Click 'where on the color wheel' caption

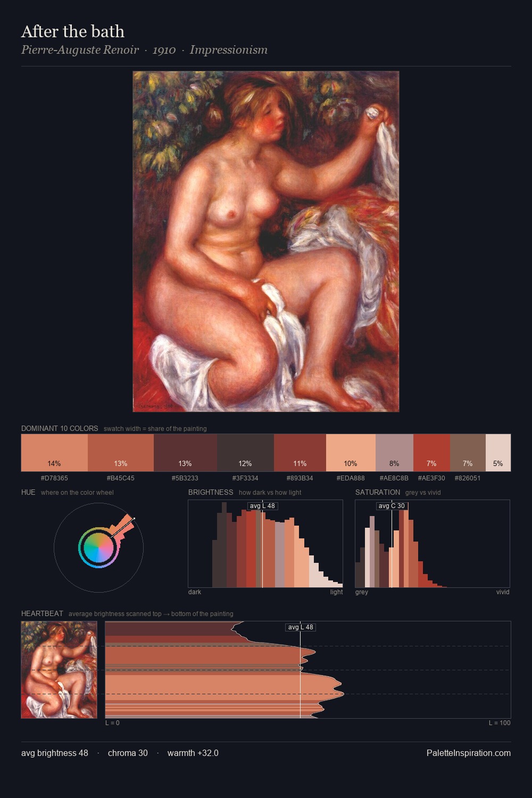77,493
